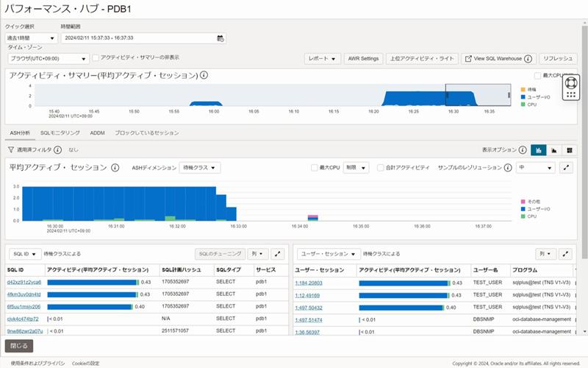Open the lifebuoy help widget
This screenshot has width=588, height=368.
point(571,83)
